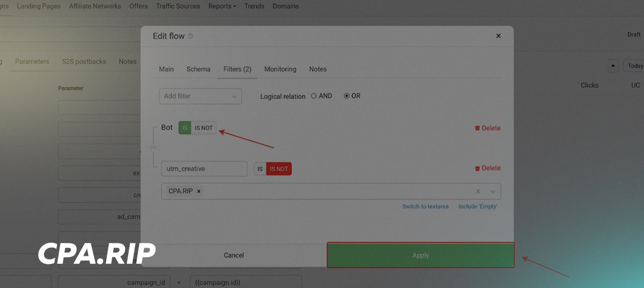This screenshot has width=644, height=288.
Task: Switch to the Schema tab
Action: (x=198, y=69)
